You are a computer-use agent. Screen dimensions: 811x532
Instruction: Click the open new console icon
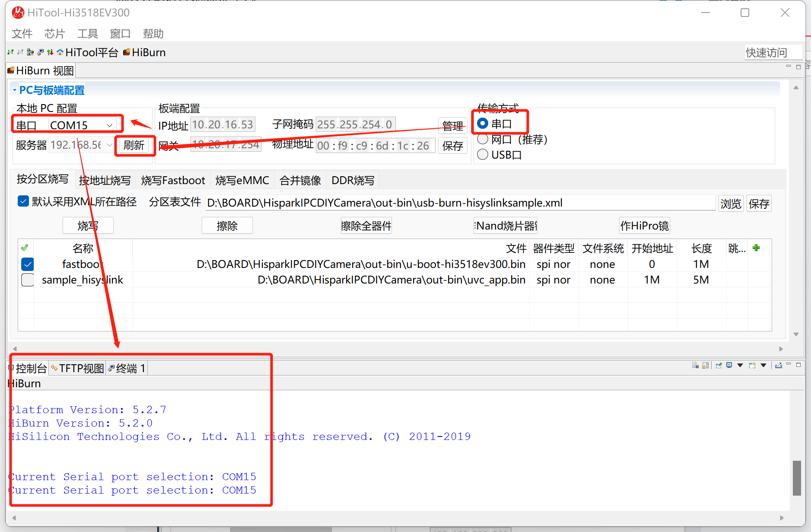752,365
